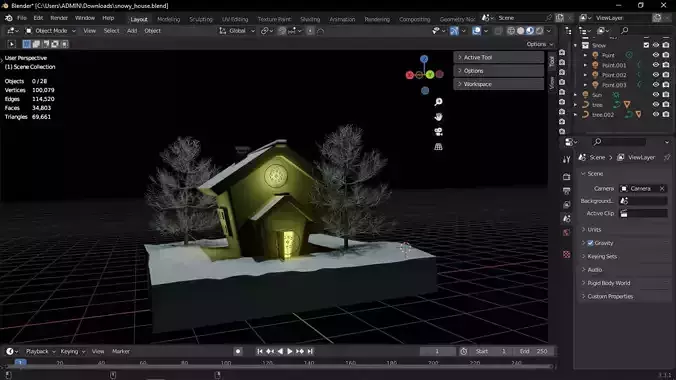Screen dimensions: 676x380
Task: Open the Output properties tab icon
Action: pos(566,191)
